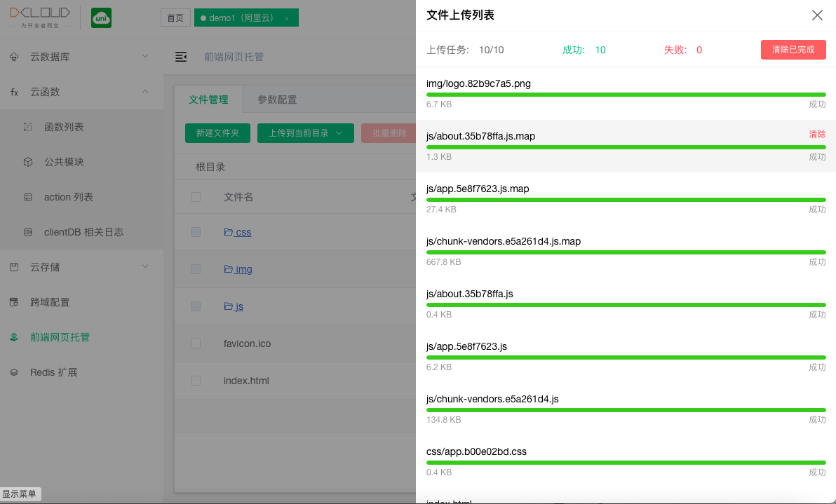Click the 667.8 KB file size
The height and width of the screenshot is (504, 836).
(x=443, y=262)
